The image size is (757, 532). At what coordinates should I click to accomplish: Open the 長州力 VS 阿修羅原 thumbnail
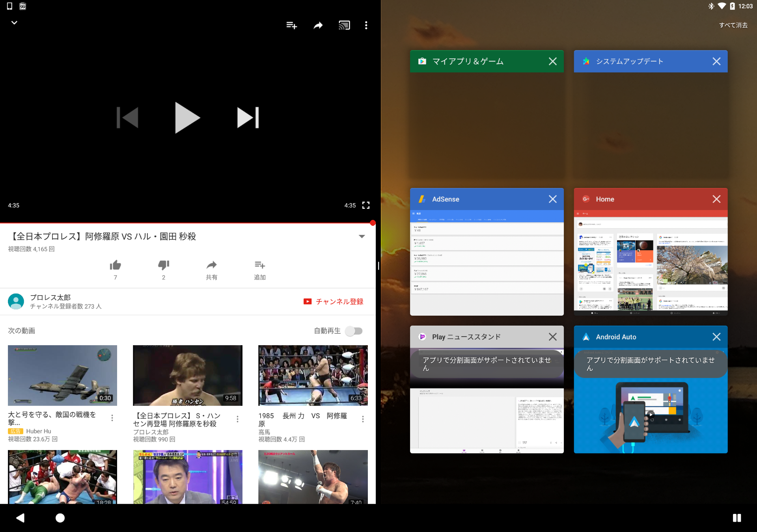(x=313, y=375)
